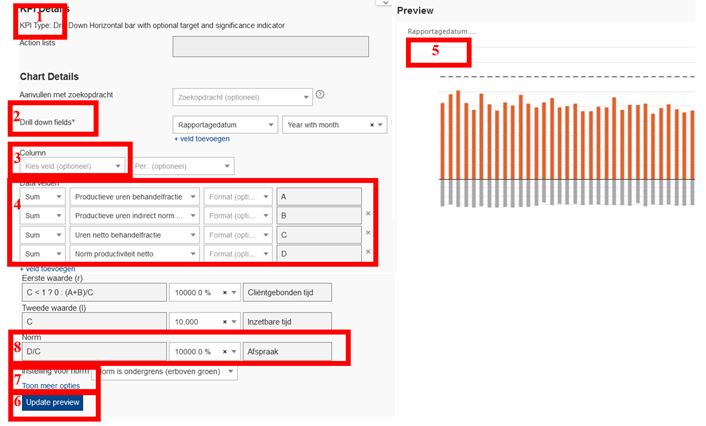Click the help icon next to Zoekopdracht

tap(320, 95)
